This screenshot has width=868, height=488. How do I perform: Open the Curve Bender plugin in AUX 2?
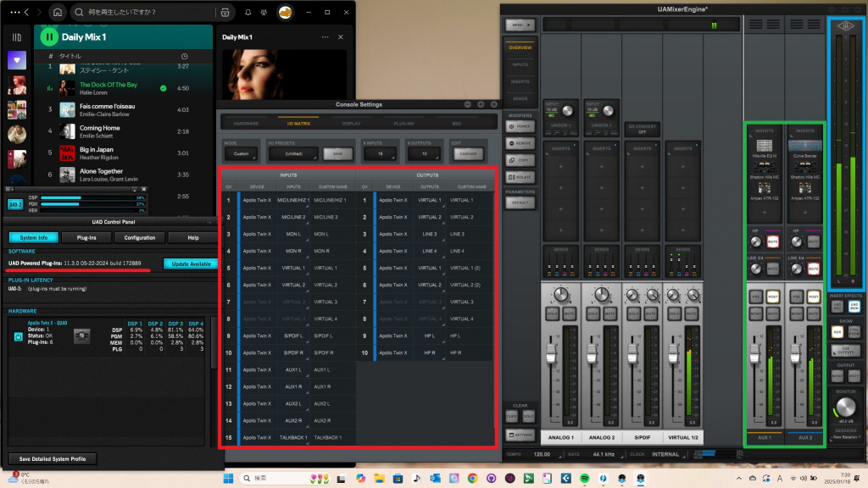(x=805, y=146)
